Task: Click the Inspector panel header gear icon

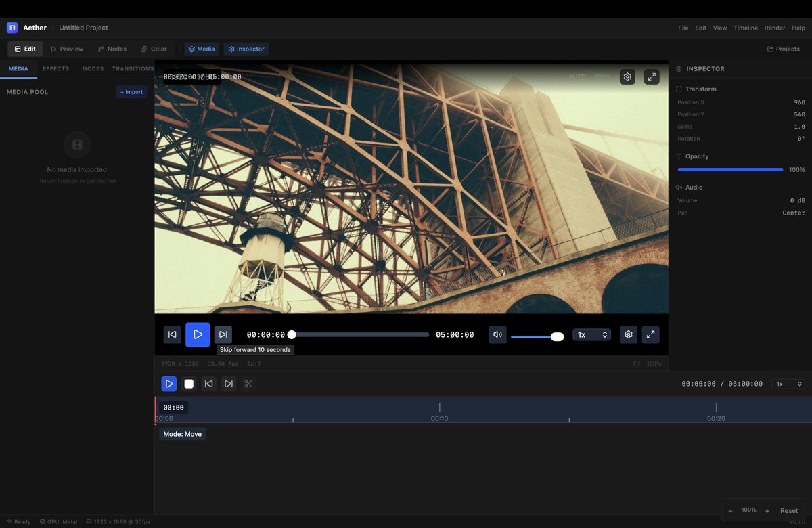Action: point(679,69)
